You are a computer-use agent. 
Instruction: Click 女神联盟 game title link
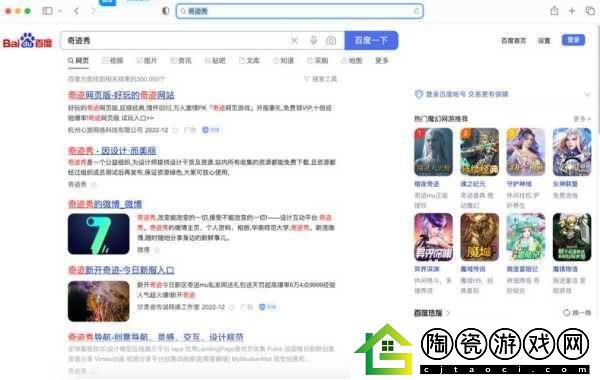(565, 184)
